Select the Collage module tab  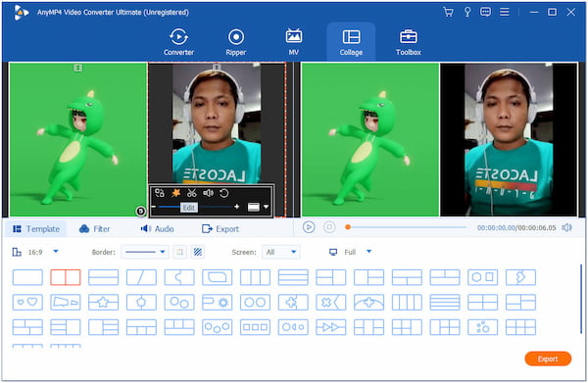(x=351, y=41)
